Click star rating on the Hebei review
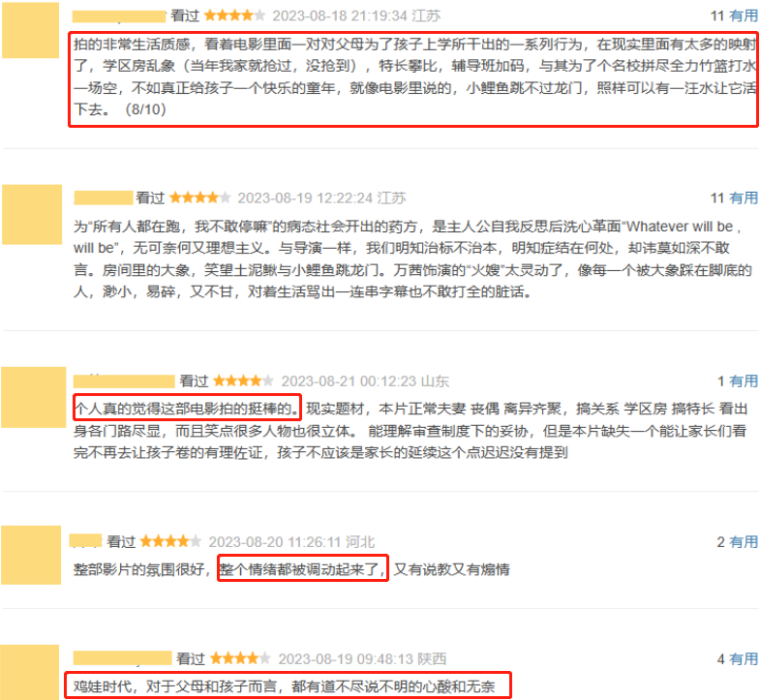 click(170, 541)
